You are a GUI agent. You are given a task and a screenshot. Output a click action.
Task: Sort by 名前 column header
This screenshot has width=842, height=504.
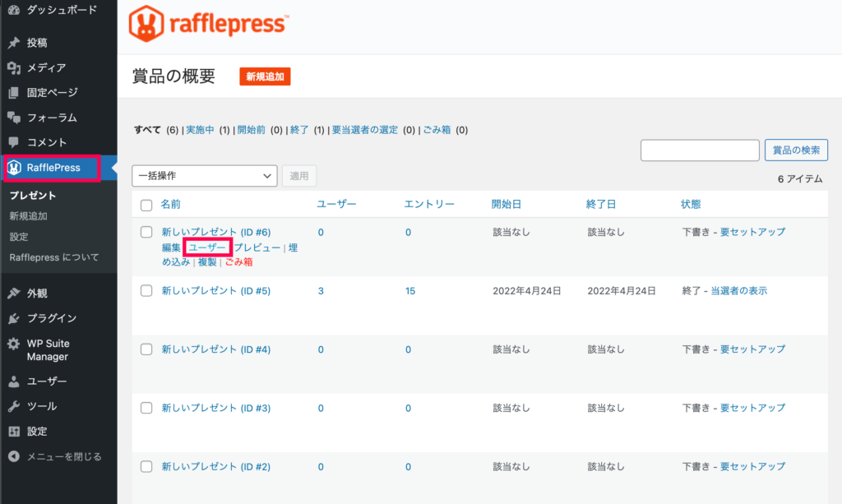point(171,205)
